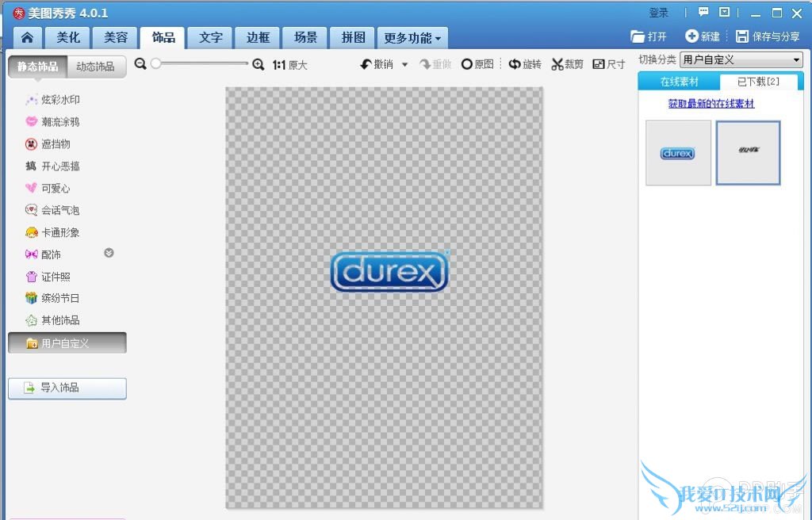Open the 切换分类 用户自定义 combo box
The image size is (812, 520).
pos(741,60)
